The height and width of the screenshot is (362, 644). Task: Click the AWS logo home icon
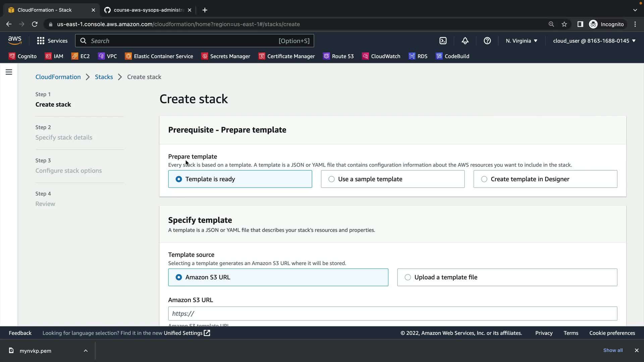[x=15, y=41]
